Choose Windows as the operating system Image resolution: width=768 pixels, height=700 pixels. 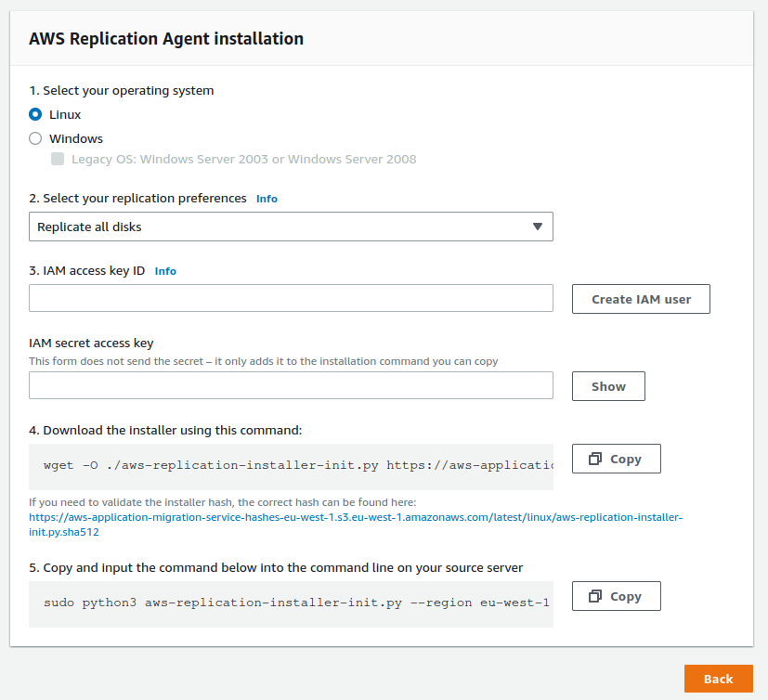point(35,139)
